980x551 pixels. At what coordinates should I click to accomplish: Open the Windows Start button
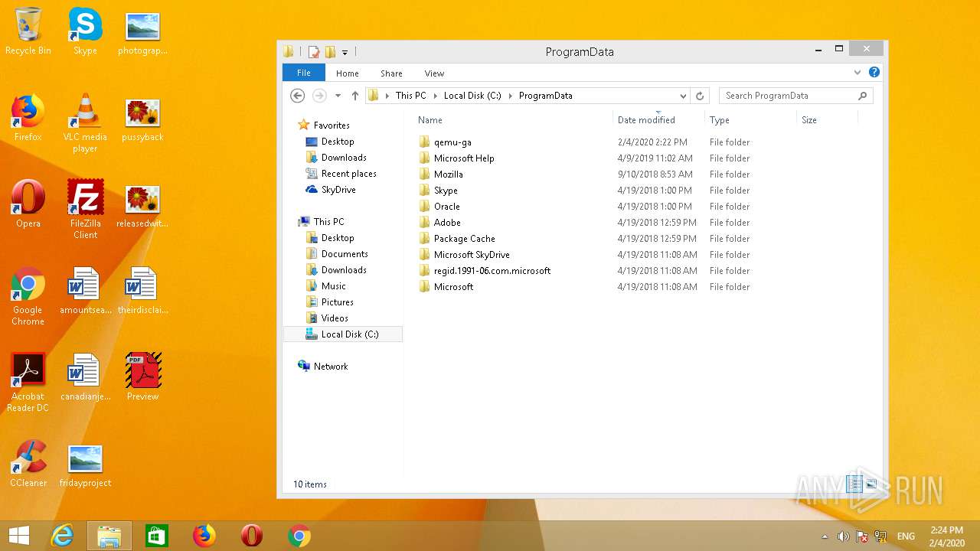pyautogui.click(x=19, y=536)
